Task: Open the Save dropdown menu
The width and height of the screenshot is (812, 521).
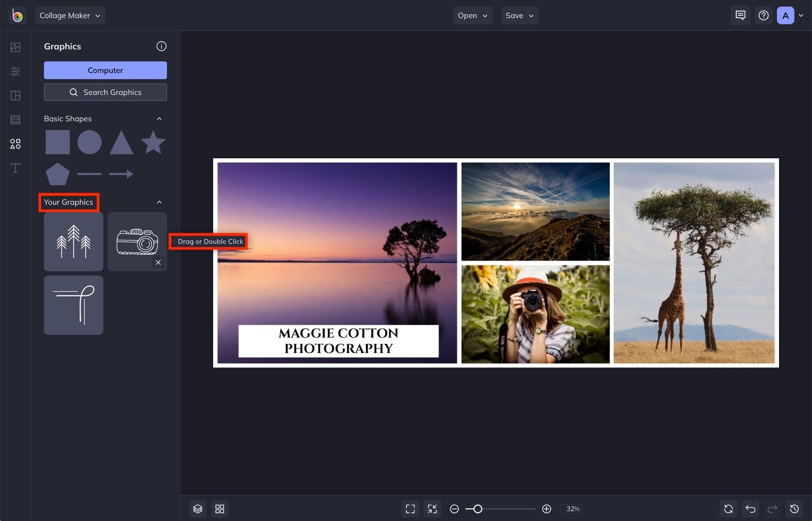Action: coord(520,15)
